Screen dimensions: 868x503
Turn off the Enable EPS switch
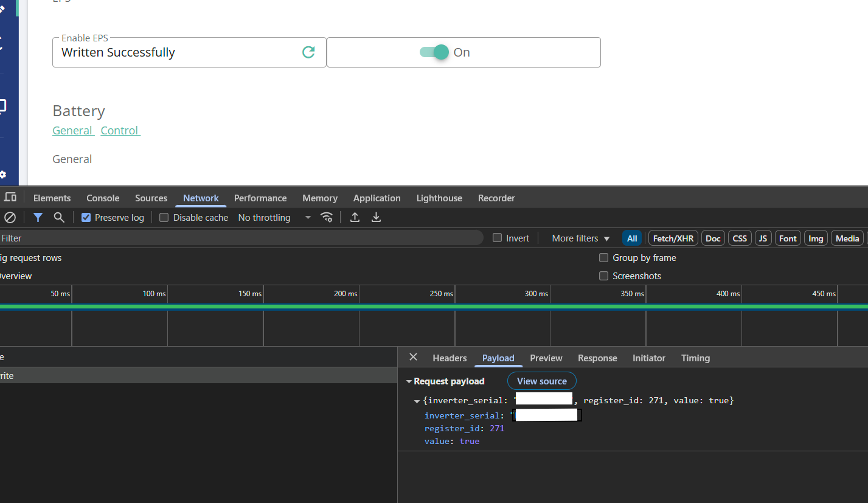[434, 52]
